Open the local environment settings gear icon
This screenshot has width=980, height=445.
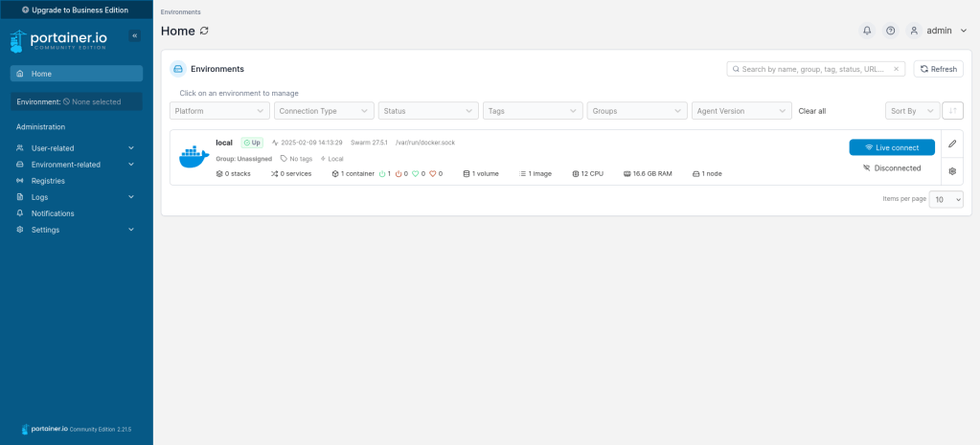(x=952, y=171)
